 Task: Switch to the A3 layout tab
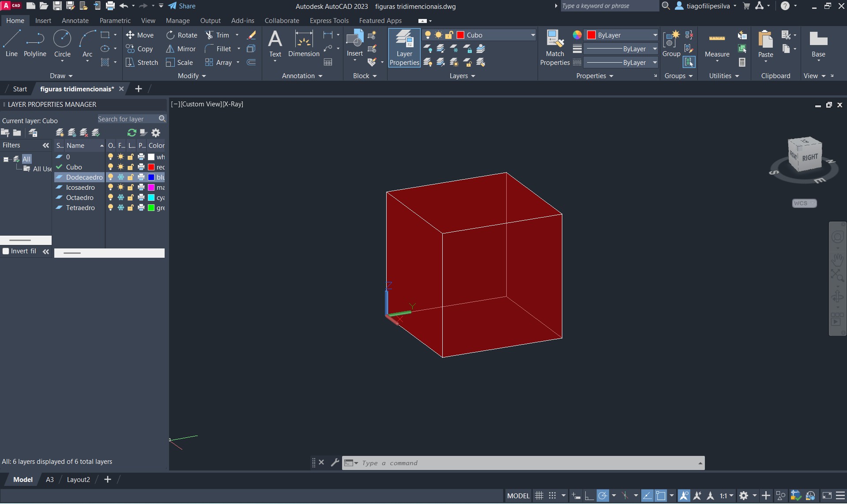50,480
